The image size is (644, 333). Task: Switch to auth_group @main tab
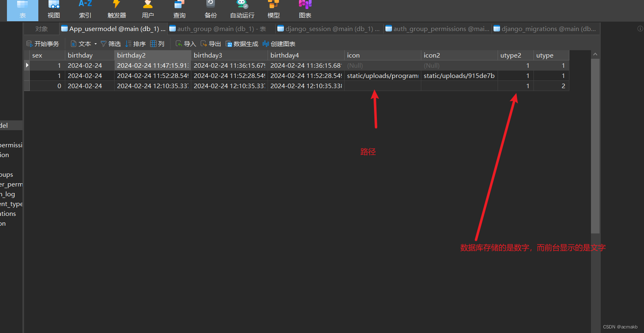[221, 29]
